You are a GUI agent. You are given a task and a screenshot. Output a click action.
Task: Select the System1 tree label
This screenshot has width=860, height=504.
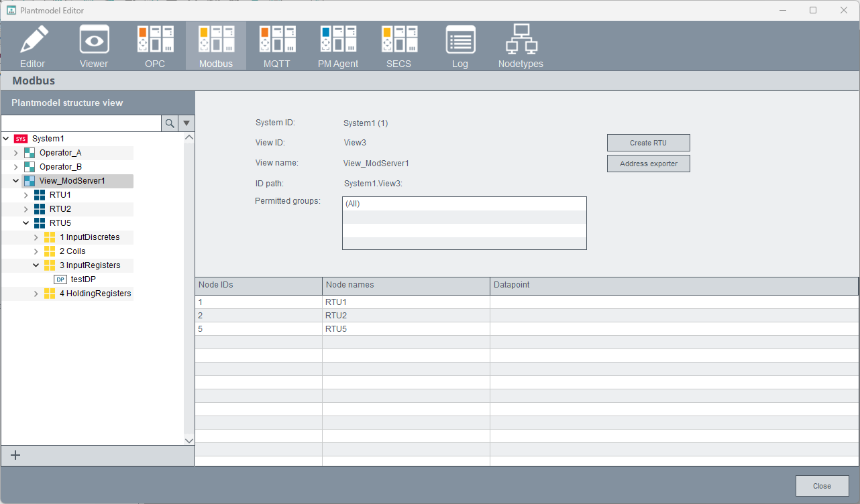pos(48,139)
